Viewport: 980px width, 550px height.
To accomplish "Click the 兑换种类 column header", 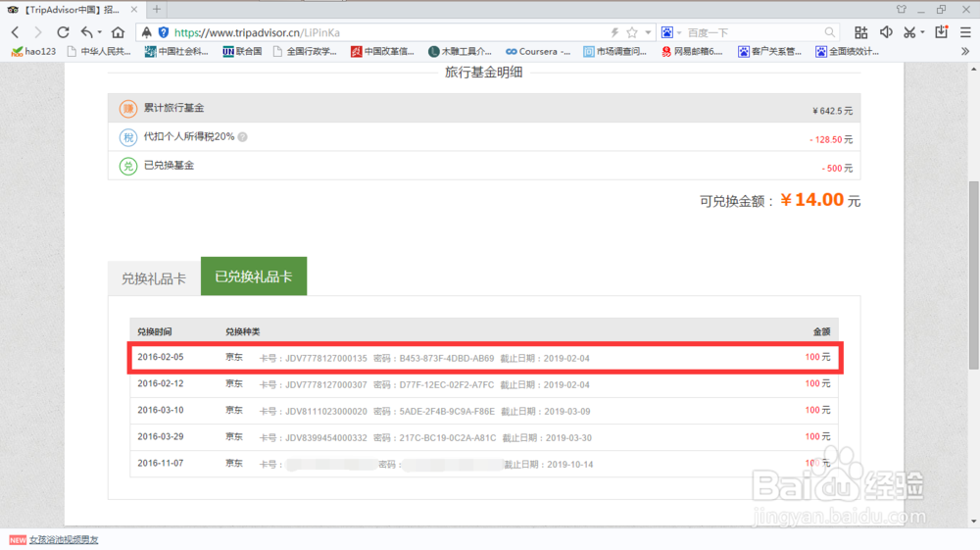I will click(x=242, y=332).
